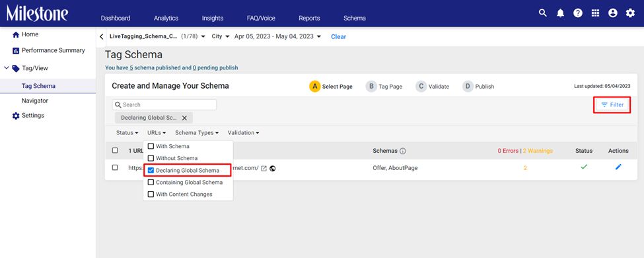Open the search magnifier in top bar
The image size is (644, 258).
(x=543, y=13)
